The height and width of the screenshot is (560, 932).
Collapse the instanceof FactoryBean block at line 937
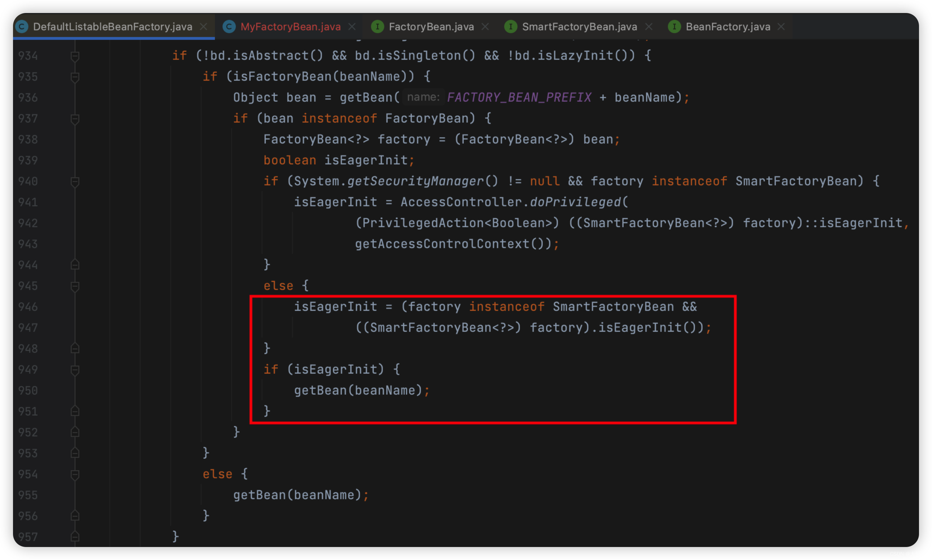(x=75, y=119)
